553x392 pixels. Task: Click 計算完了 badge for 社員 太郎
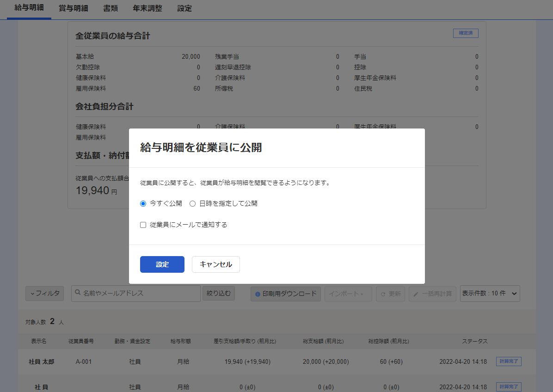[509, 361]
